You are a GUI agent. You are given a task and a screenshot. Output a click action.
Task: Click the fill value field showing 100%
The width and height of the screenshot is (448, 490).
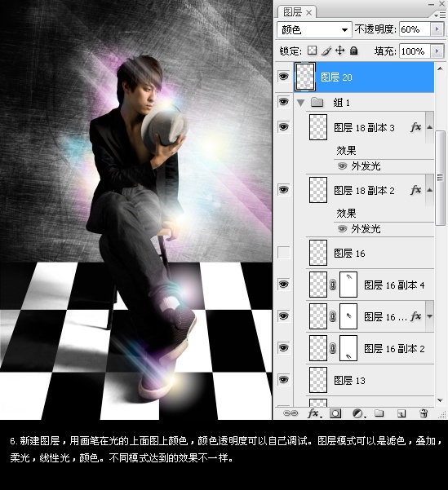(415, 51)
